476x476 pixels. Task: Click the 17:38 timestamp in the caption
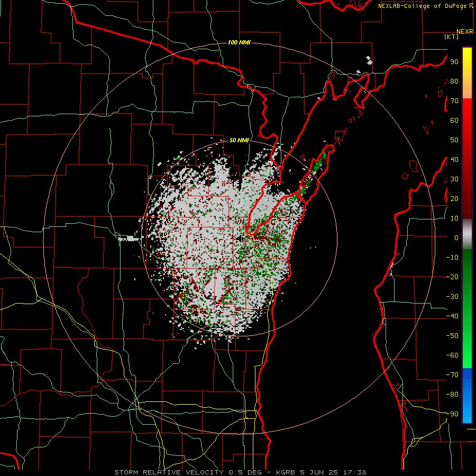coord(355,472)
